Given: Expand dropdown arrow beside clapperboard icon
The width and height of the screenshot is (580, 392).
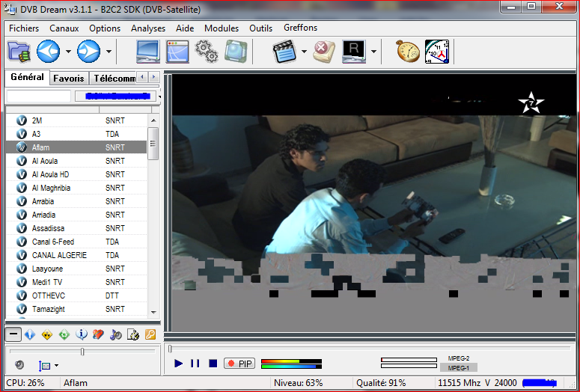Looking at the screenshot, I should [x=304, y=52].
